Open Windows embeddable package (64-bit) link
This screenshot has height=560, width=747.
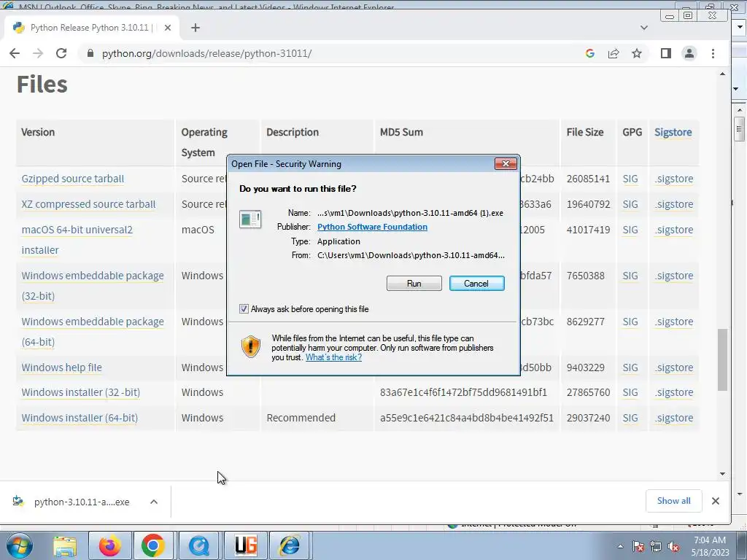coord(93,332)
